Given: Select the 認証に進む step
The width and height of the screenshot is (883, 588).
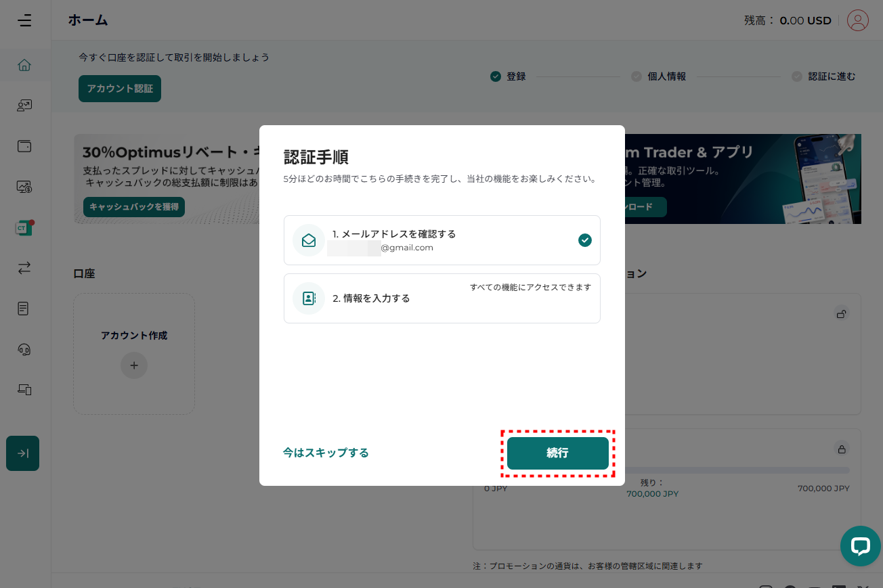Looking at the screenshot, I should tap(824, 76).
